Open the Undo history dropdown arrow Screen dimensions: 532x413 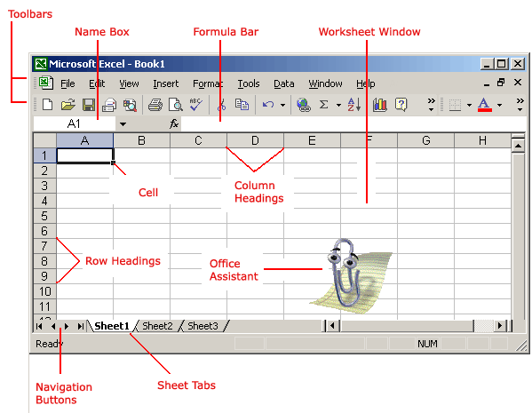click(282, 105)
